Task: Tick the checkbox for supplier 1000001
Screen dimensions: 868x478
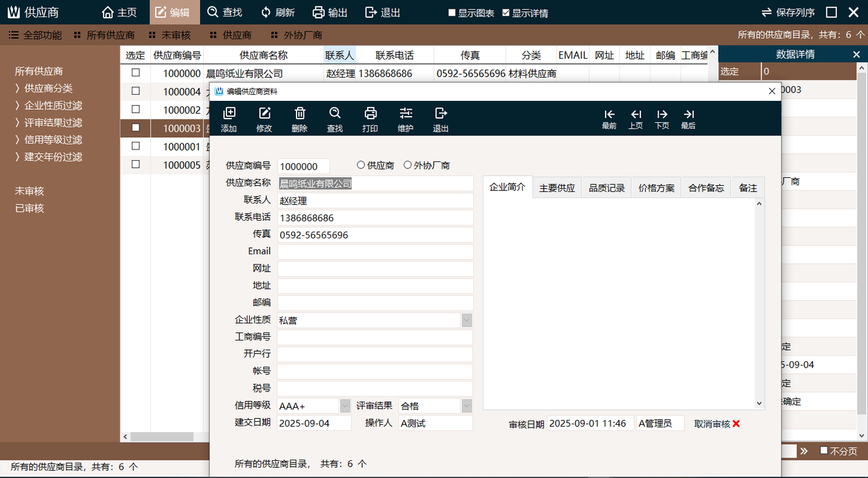Action: (x=136, y=146)
